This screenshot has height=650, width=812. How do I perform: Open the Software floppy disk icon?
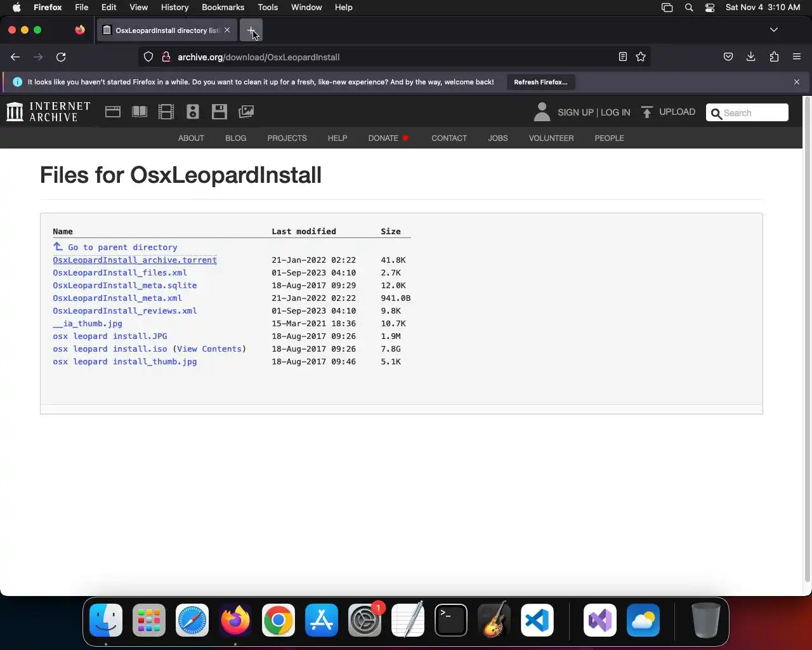(219, 112)
